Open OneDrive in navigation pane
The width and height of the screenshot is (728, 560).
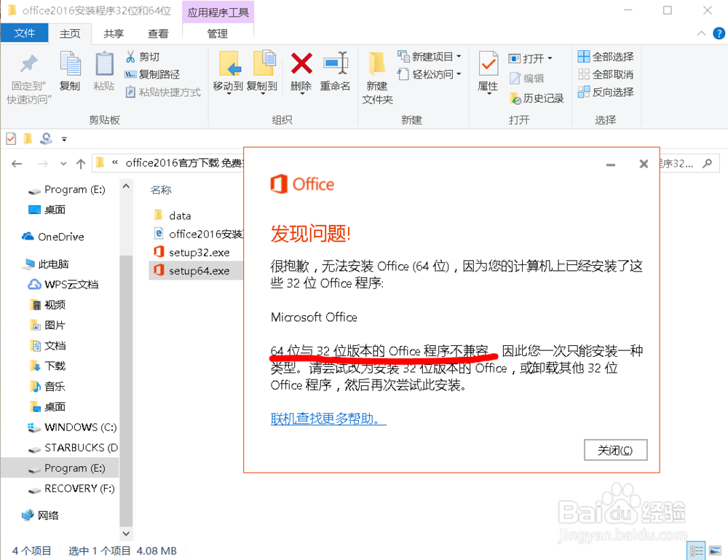click(x=53, y=237)
